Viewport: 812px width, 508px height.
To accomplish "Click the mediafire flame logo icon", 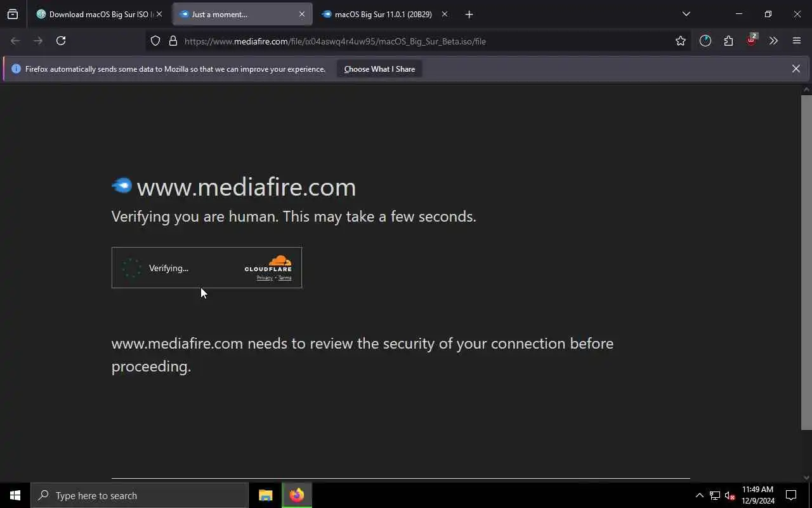I will click(122, 185).
